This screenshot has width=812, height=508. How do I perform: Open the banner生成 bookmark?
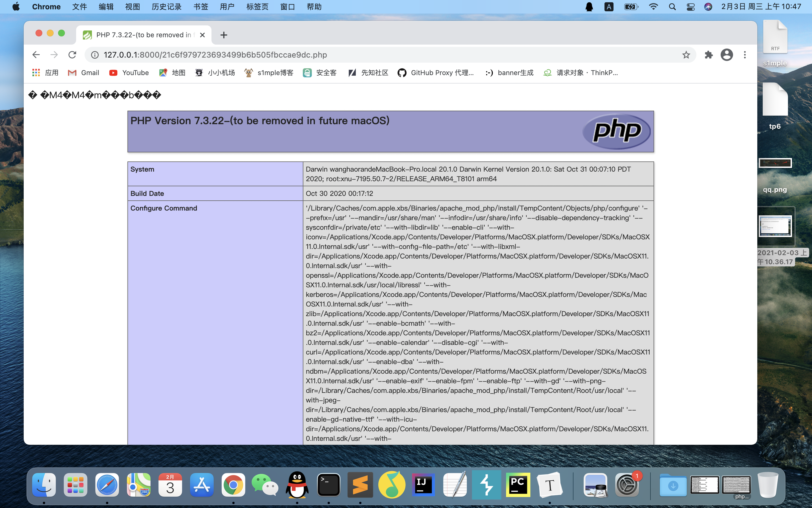509,73
